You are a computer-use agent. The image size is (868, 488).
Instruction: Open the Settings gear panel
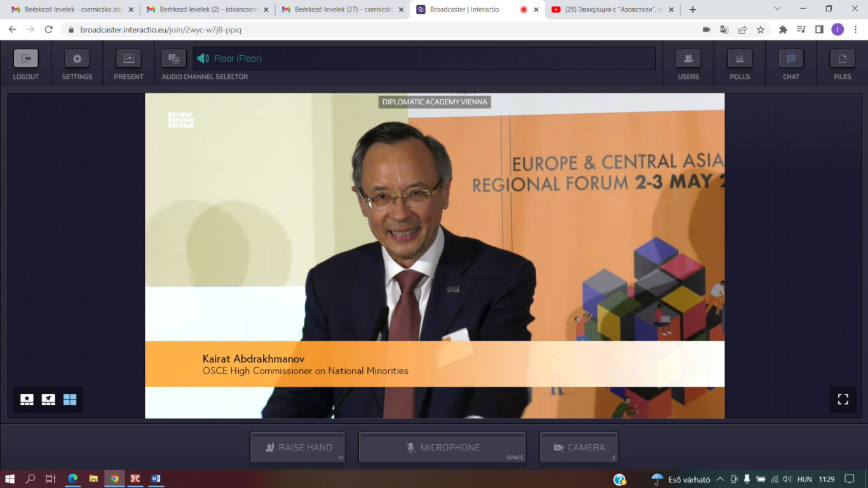(x=77, y=58)
